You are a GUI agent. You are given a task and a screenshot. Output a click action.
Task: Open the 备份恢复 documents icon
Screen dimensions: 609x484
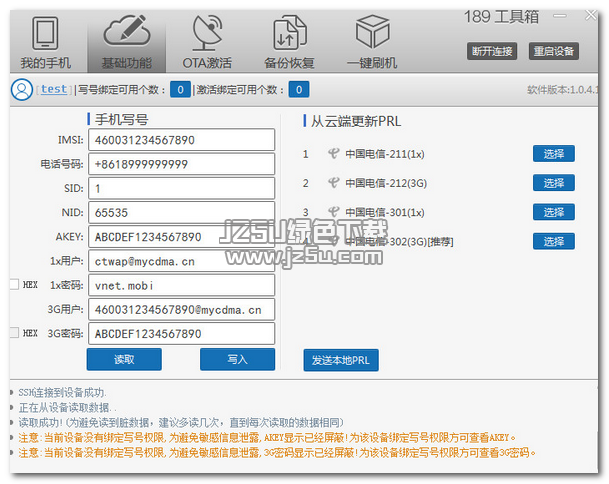tap(290, 33)
